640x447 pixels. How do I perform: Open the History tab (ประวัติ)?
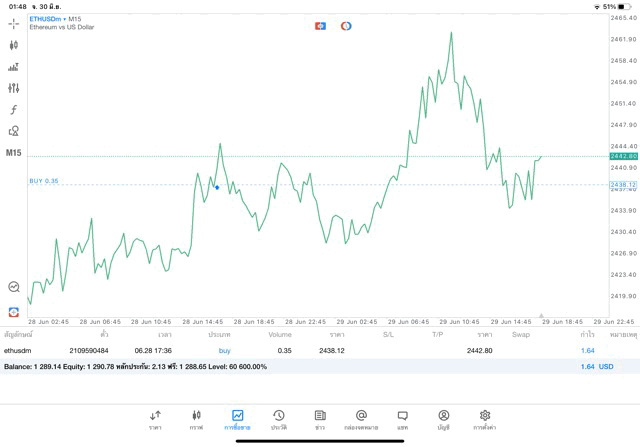pos(279,419)
